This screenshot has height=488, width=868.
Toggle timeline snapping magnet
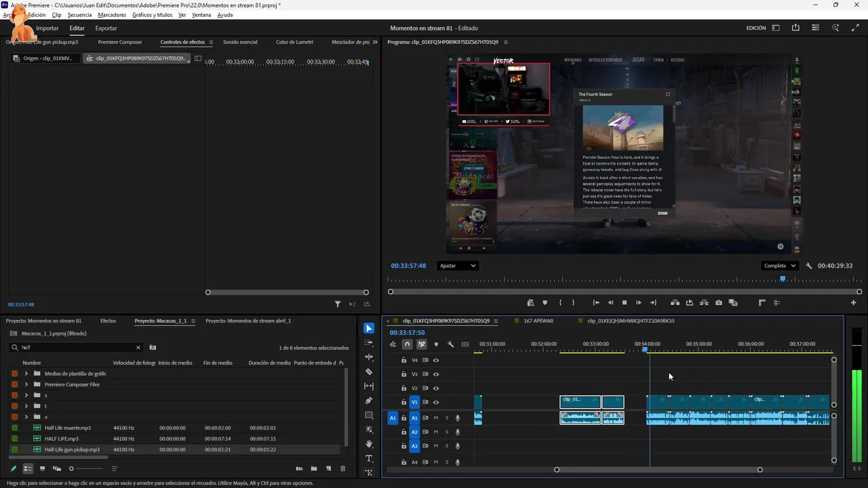(x=407, y=344)
